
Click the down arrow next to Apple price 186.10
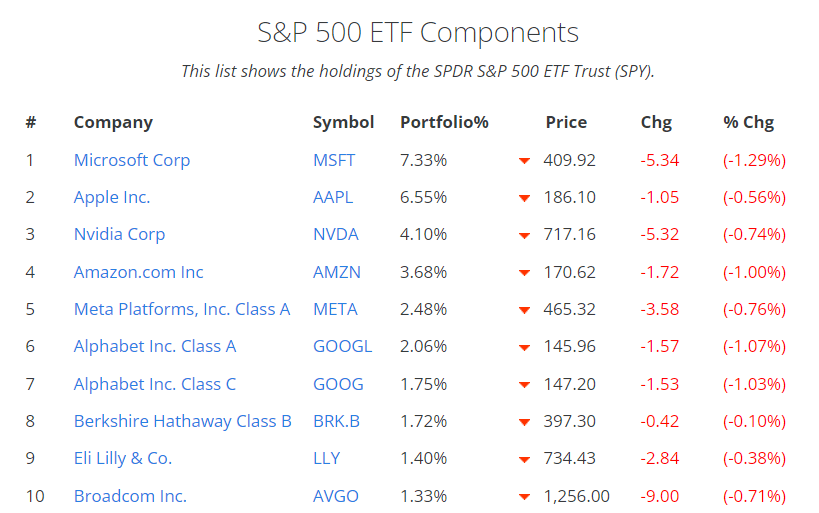[524, 198]
